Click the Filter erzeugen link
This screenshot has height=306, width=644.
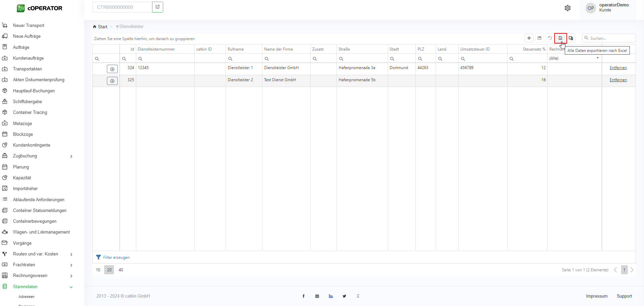116,257
